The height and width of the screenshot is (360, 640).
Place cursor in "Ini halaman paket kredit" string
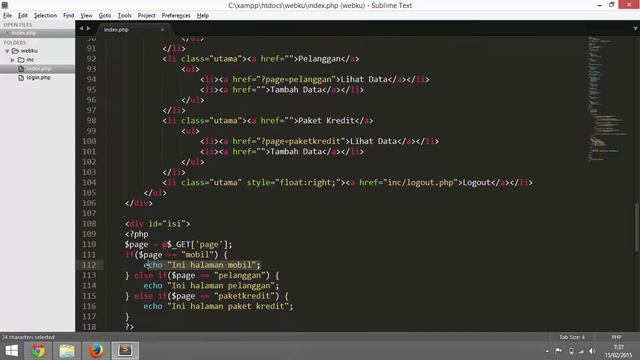(x=228, y=306)
